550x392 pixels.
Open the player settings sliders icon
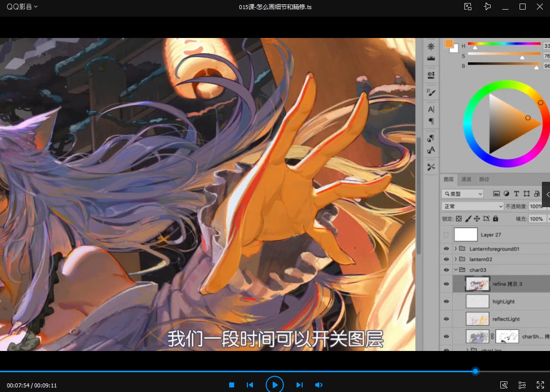pos(522,385)
